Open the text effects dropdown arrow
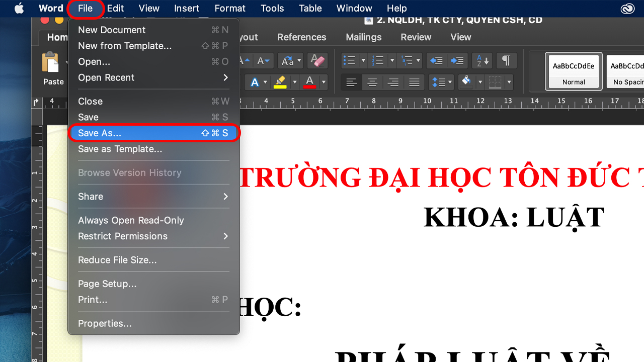The image size is (644, 362). coord(266,82)
